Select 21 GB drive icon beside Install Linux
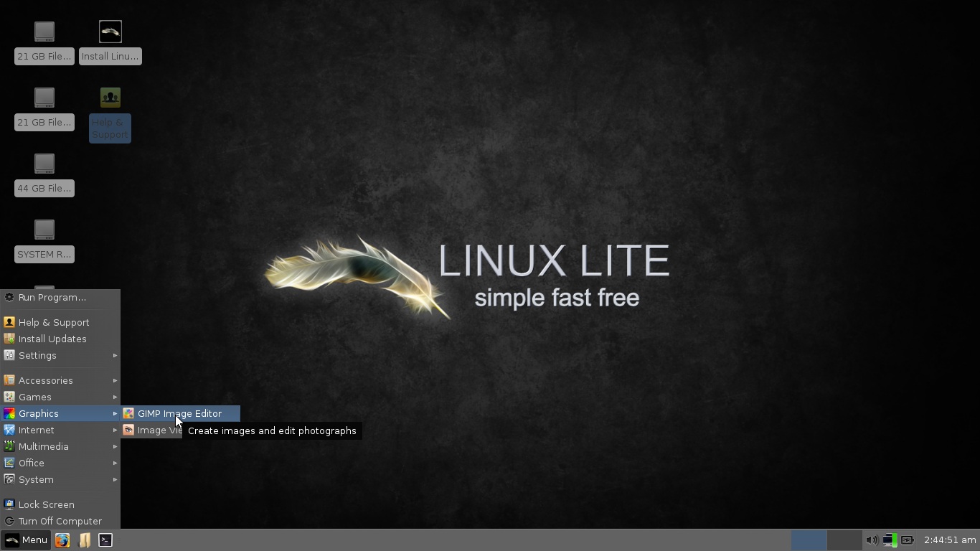Screen dimensions: 980x551 pos(44,42)
